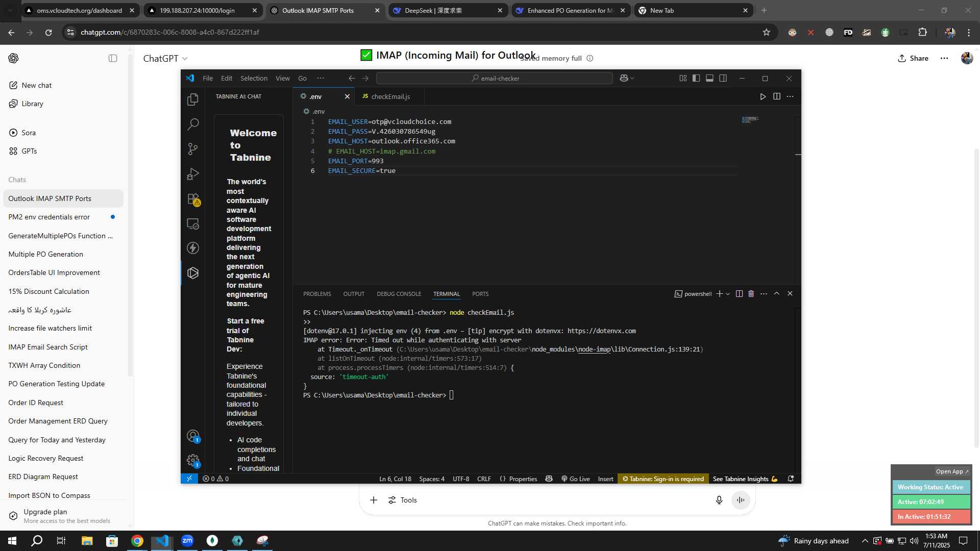Screen dimensions: 980x551
Task: Kill the terminal with trash icon
Action: point(751,294)
